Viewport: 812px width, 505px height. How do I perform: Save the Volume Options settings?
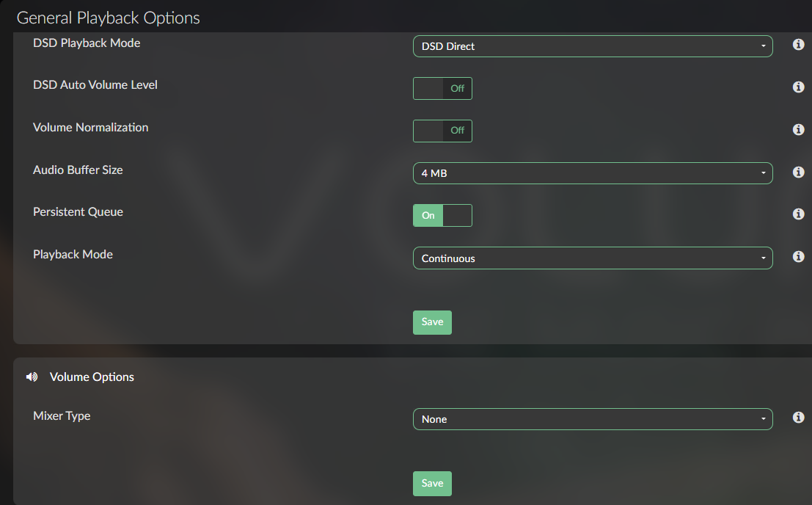tap(432, 483)
